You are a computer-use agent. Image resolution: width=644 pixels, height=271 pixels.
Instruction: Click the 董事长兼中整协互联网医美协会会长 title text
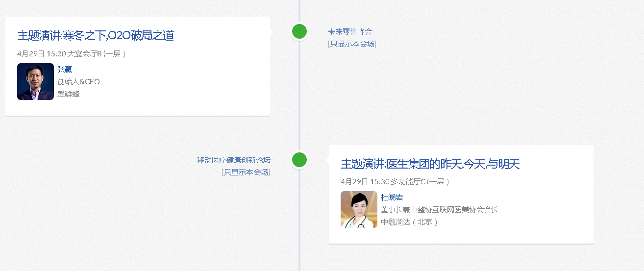(x=439, y=210)
